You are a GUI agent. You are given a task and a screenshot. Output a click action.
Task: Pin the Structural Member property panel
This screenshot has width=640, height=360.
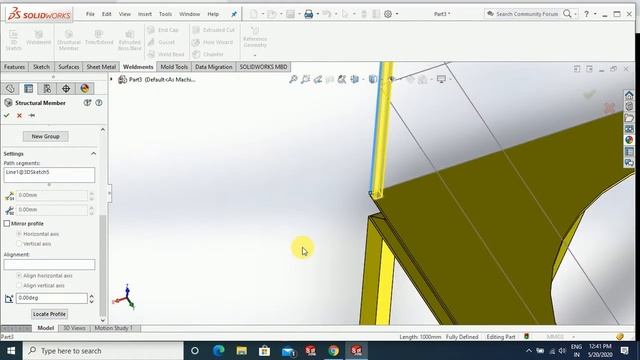coord(32,116)
